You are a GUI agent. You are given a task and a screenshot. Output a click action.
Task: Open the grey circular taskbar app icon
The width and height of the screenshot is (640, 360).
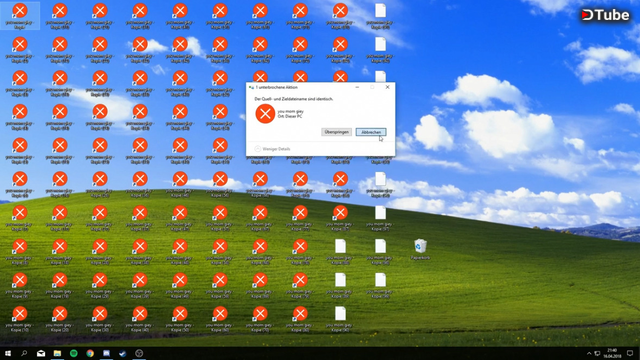[139, 353]
